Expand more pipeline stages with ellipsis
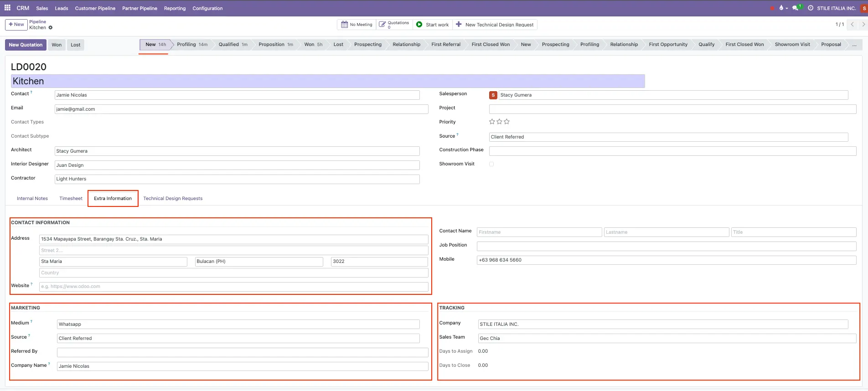 tap(854, 45)
